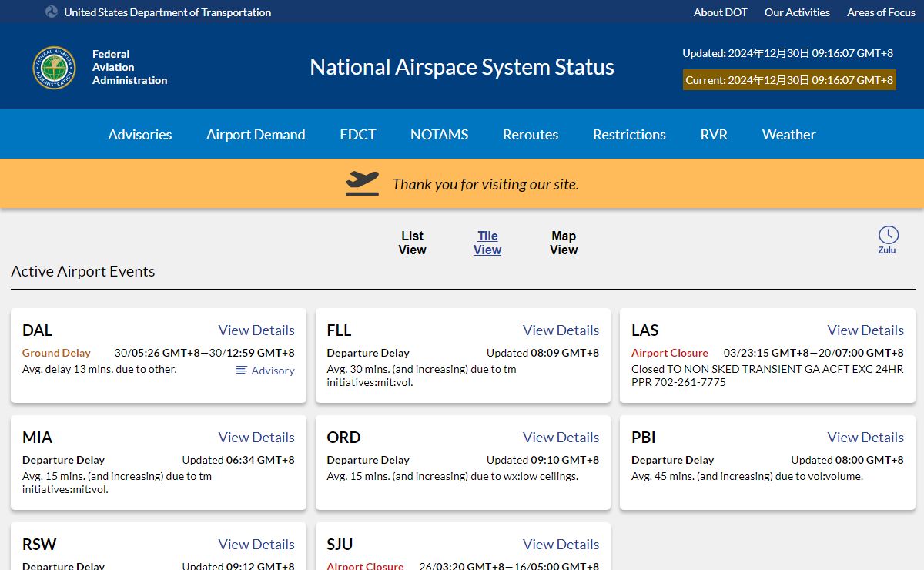
Task: Toggle the Zulu time clock icon
Action: click(888, 240)
